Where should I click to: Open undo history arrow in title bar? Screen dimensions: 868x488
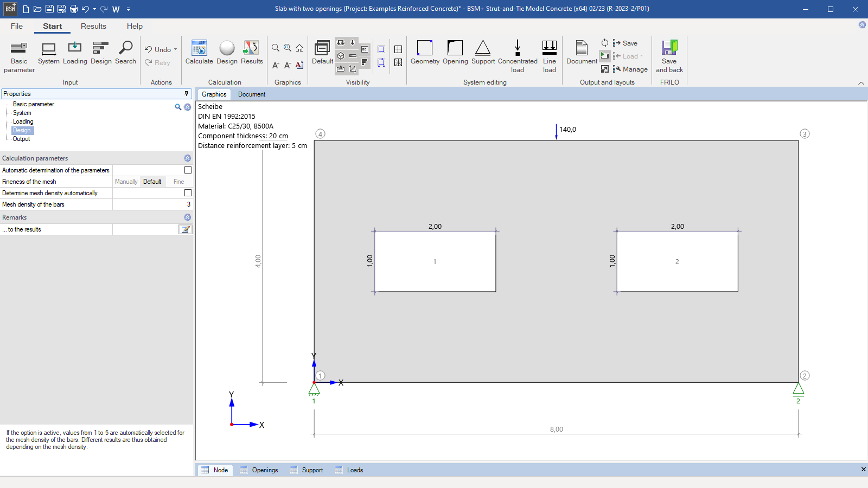[x=94, y=9]
